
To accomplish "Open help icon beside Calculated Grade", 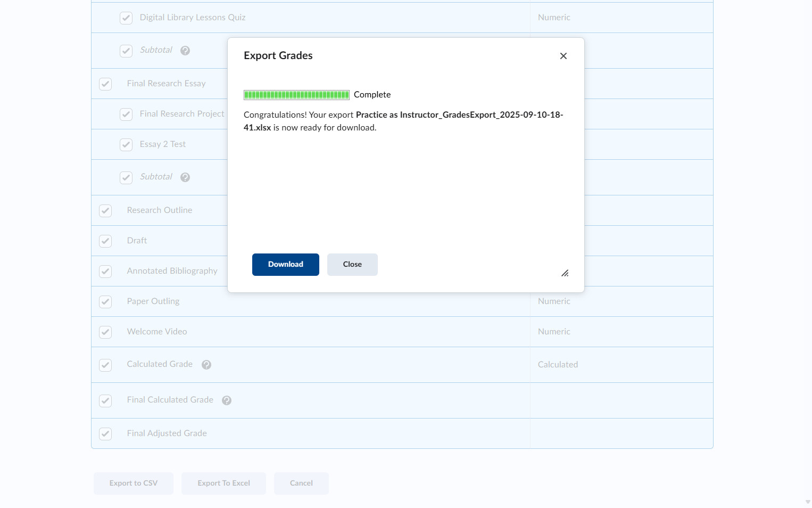I will [206, 365].
